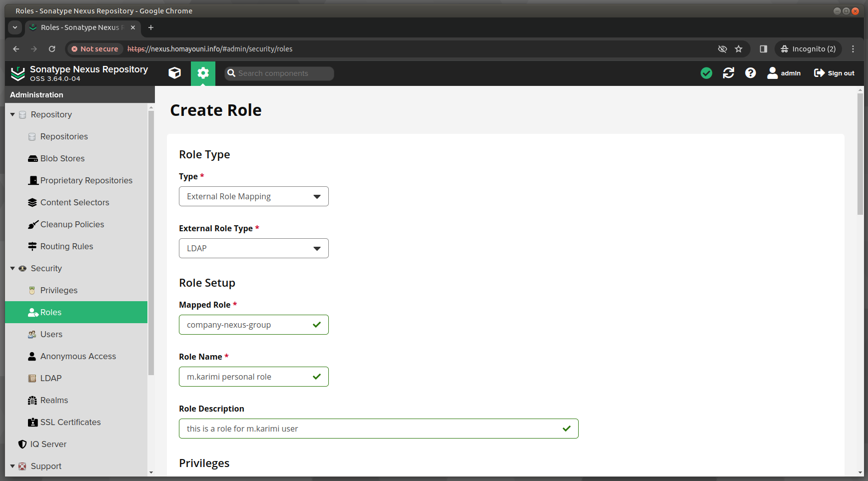
Task: Click the browser address bar URL
Action: [210, 49]
